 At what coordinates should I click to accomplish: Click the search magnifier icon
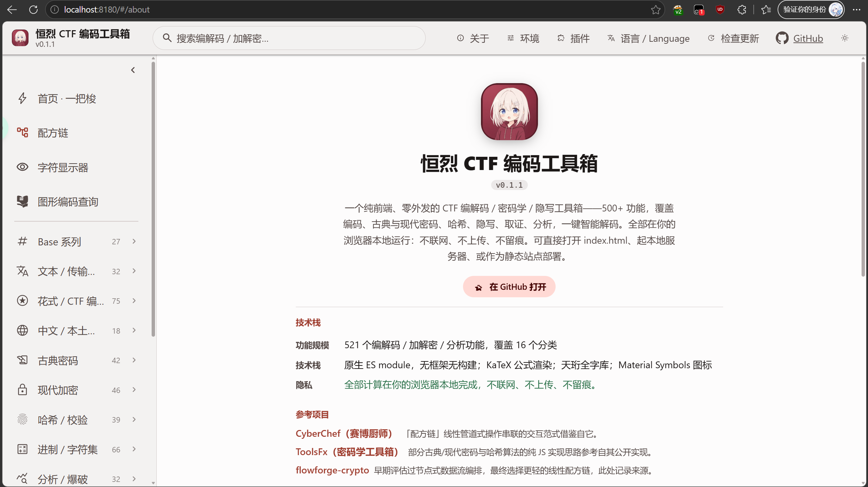(x=167, y=38)
